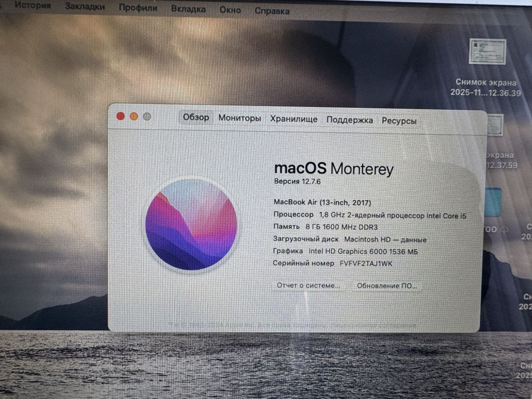
Task: Select the blue folder icon on desktop
Action: click(493, 202)
